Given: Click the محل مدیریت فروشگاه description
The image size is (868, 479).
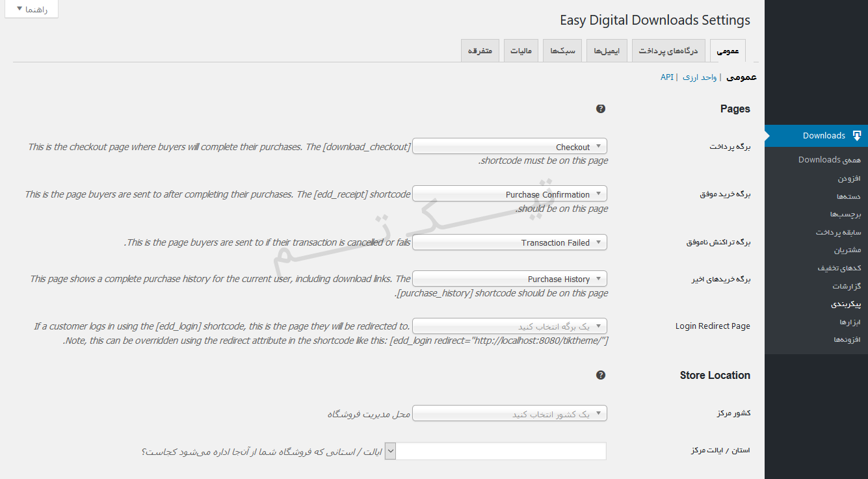Looking at the screenshot, I should [369, 413].
